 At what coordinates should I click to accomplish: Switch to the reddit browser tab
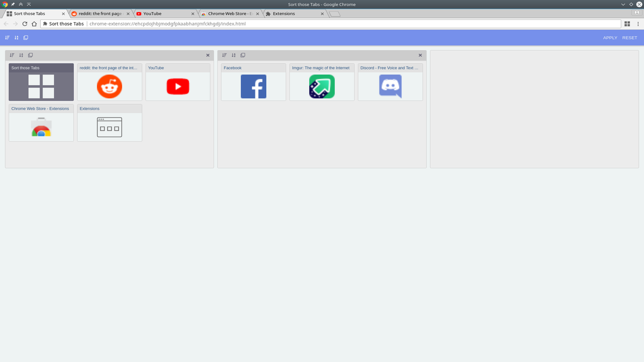[101, 14]
